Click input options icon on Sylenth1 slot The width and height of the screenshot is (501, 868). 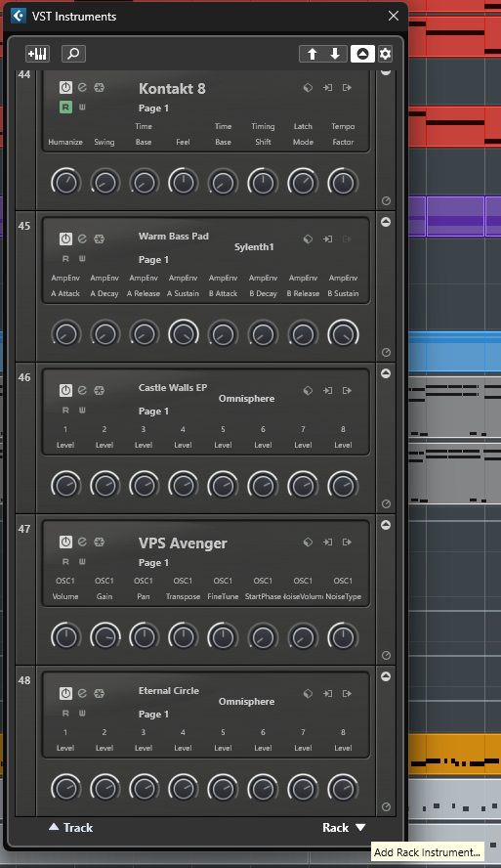327,239
